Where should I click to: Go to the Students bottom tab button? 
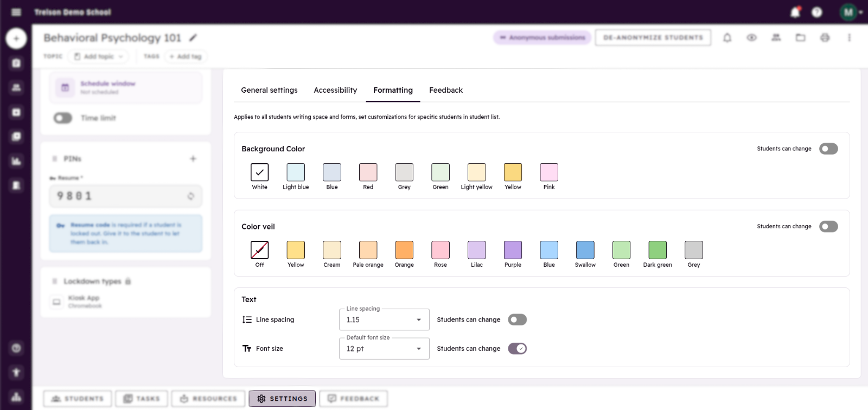[x=78, y=399]
